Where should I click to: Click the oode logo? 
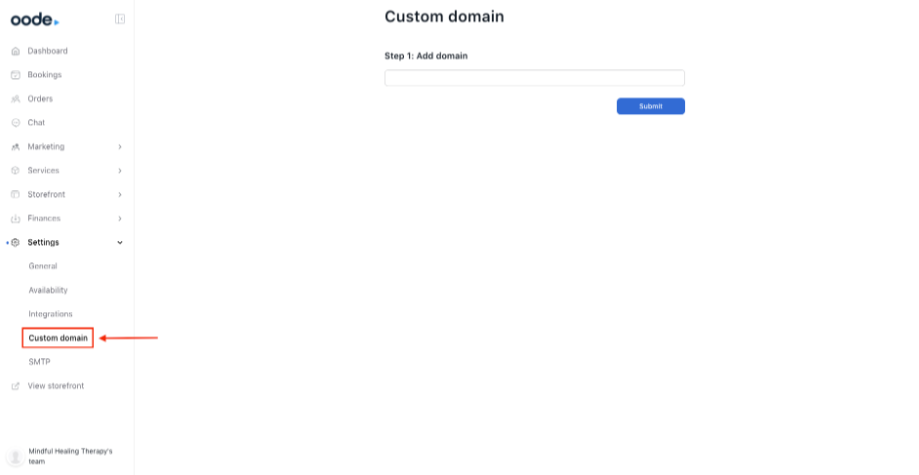(35, 19)
